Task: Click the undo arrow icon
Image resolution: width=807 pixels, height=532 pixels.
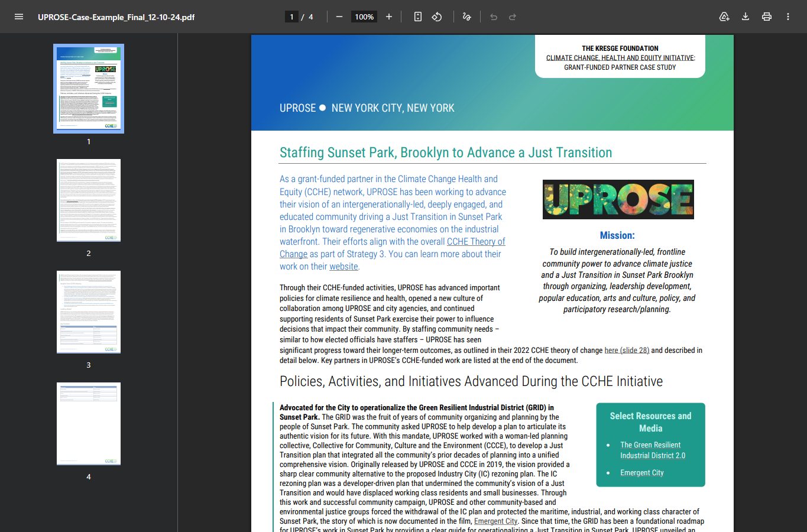Action: [x=494, y=17]
